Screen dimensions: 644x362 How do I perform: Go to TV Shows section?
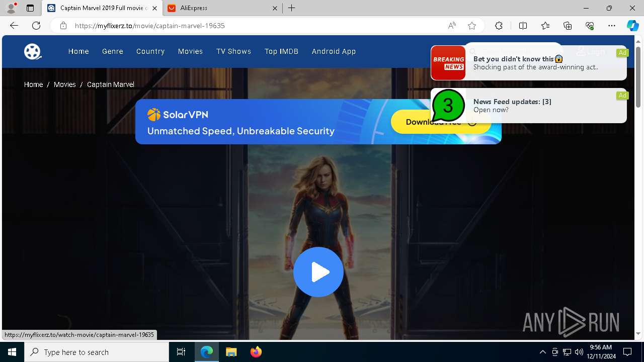233,51
